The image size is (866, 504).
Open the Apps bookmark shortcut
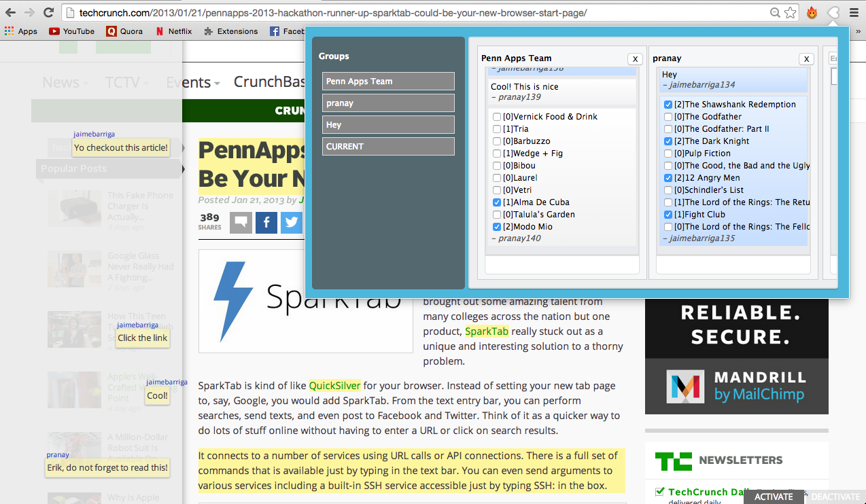(x=20, y=31)
